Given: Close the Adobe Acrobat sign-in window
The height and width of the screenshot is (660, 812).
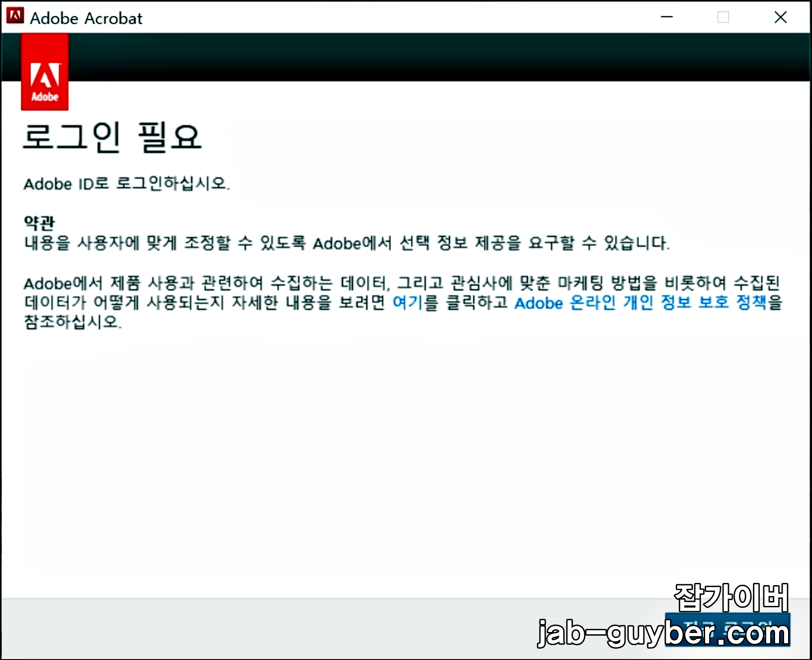Looking at the screenshot, I should tap(780, 17).
